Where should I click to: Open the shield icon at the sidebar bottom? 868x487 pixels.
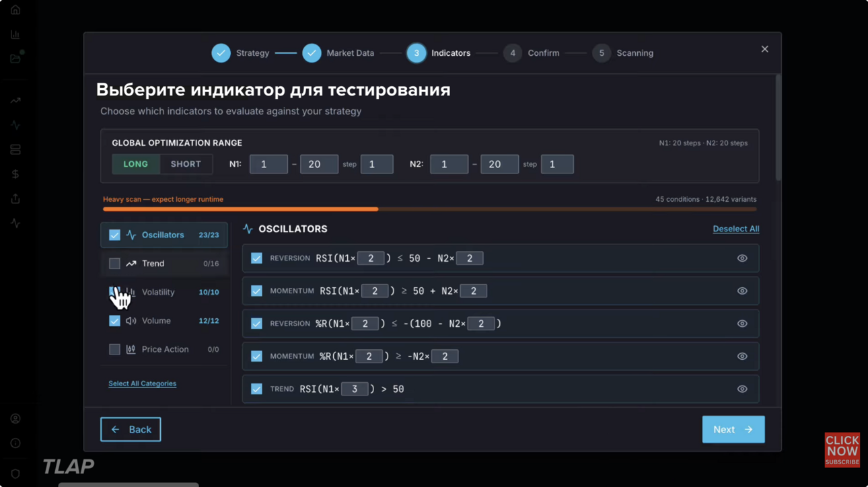[x=15, y=474]
